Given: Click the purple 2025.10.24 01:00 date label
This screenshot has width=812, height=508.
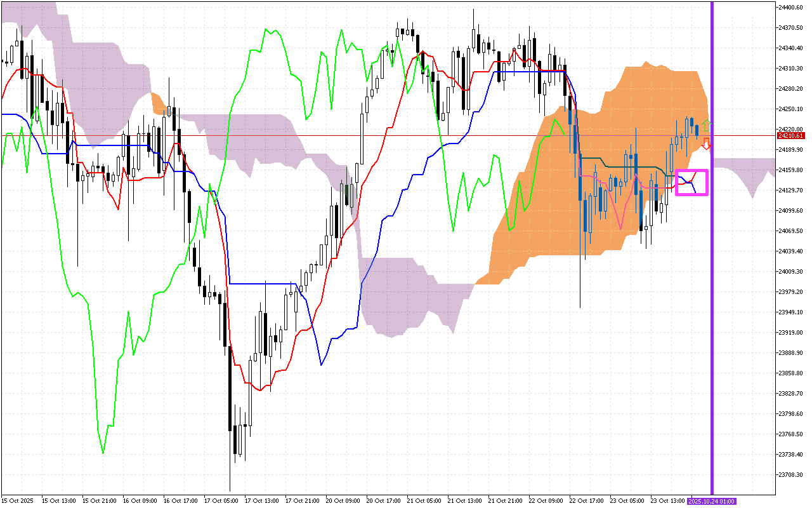Looking at the screenshot, I should pos(712,501).
